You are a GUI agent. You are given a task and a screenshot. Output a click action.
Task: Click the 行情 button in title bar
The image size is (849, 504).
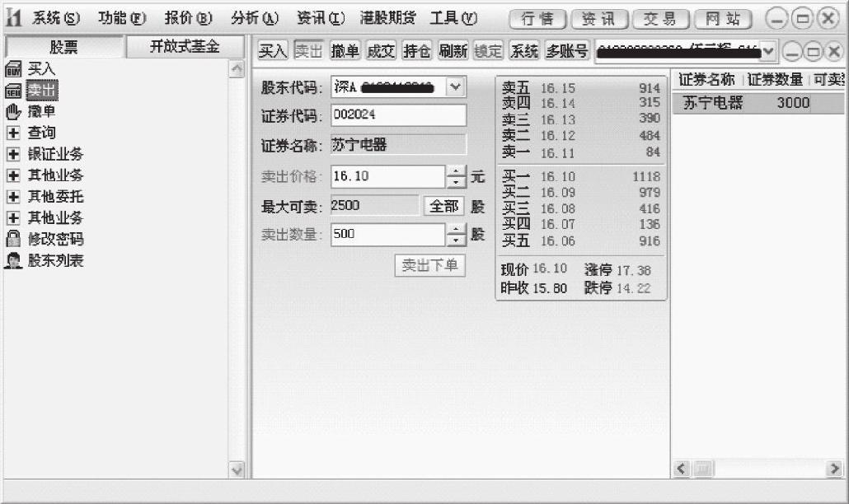tap(537, 20)
